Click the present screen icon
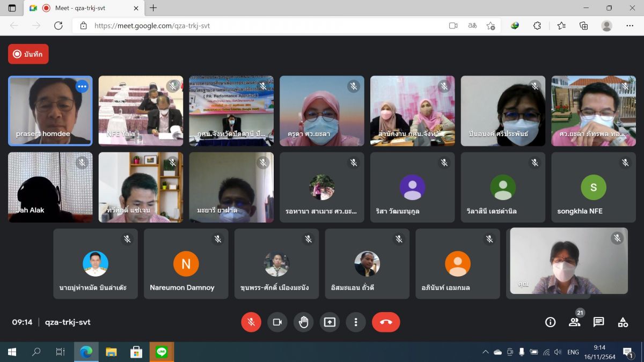Image resolution: width=644 pixels, height=362 pixels. (330, 322)
